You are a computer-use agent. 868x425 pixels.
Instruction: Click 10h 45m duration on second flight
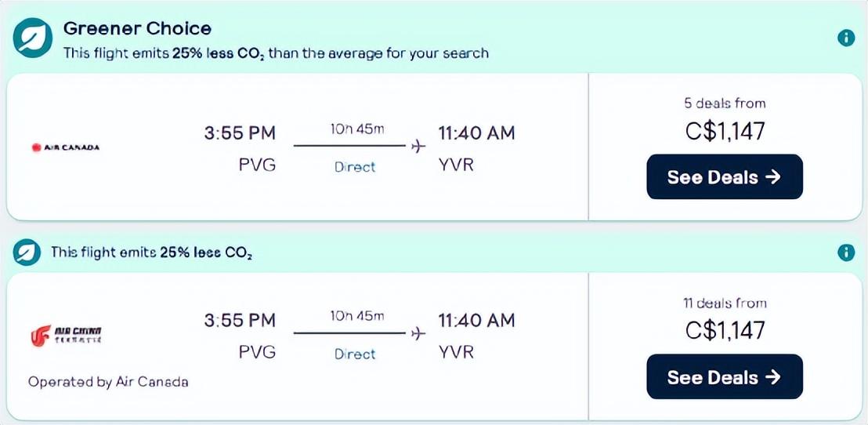point(357,316)
